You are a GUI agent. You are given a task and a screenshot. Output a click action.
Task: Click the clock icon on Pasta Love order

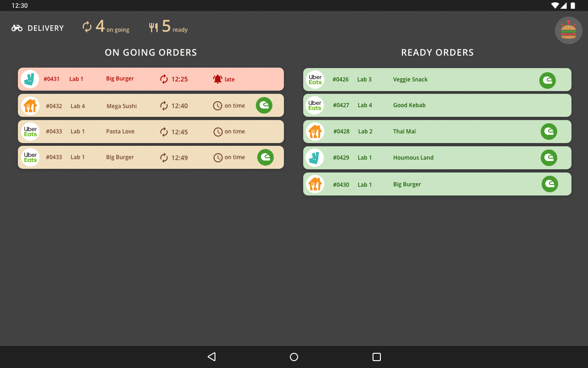click(218, 132)
